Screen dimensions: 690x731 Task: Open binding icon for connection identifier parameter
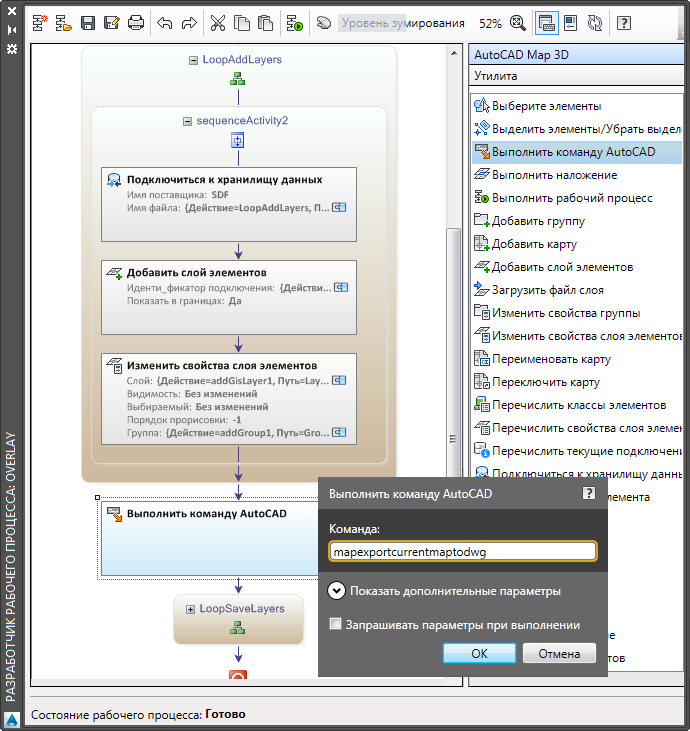(341, 288)
